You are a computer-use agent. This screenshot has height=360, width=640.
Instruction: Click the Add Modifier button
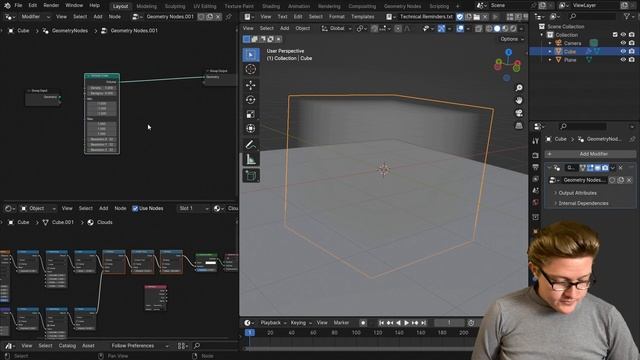pos(590,154)
